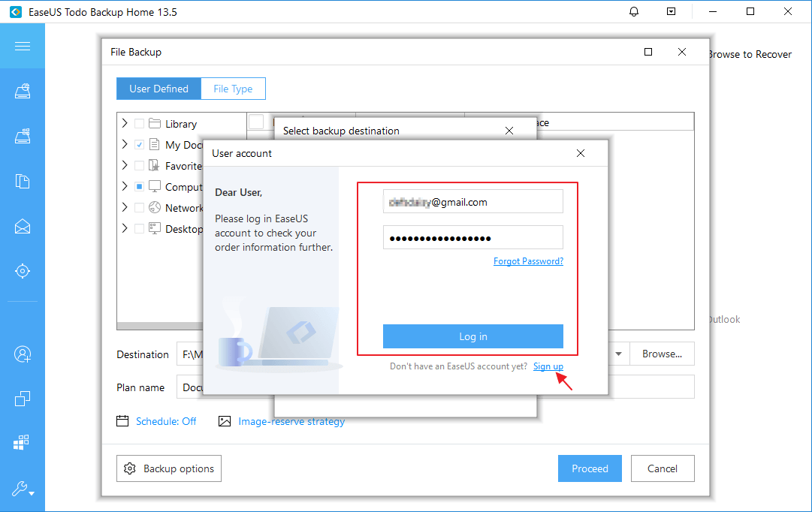Click the clone icon in sidebar
This screenshot has width=812, height=512.
23,399
